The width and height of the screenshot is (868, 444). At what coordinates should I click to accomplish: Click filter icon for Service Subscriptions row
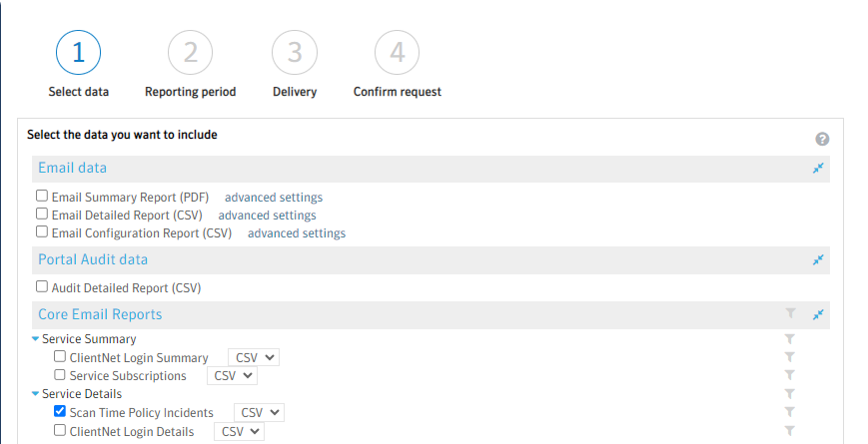pyautogui.click(x=789, y=376)
